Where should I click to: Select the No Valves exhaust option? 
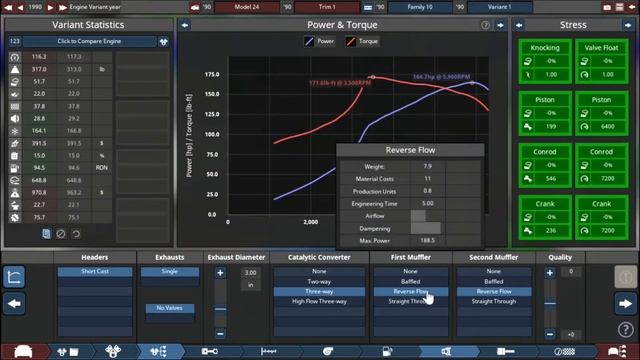tap(170, 308)
